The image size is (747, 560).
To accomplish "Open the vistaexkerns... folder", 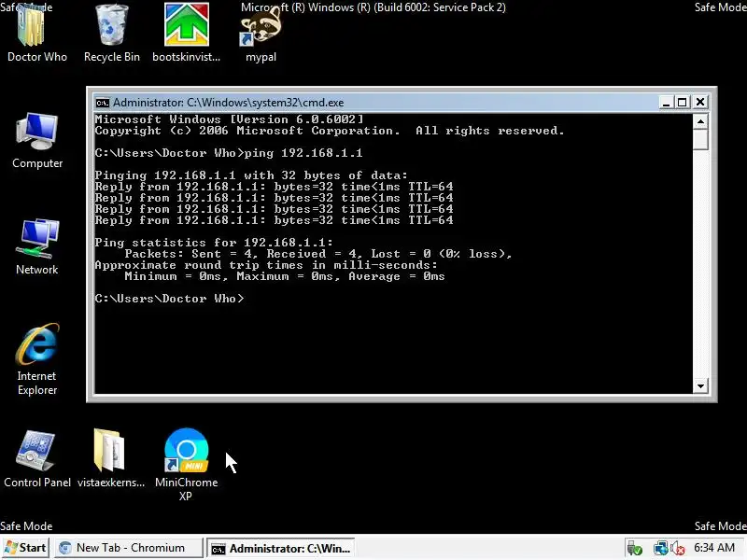I will click(x=111, y=459).
